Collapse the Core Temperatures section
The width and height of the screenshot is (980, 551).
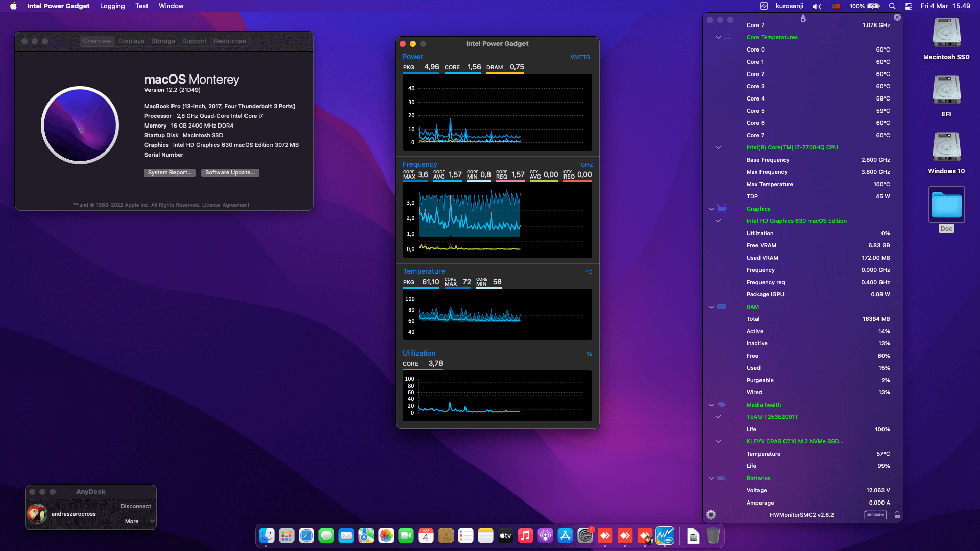point(718,37)
